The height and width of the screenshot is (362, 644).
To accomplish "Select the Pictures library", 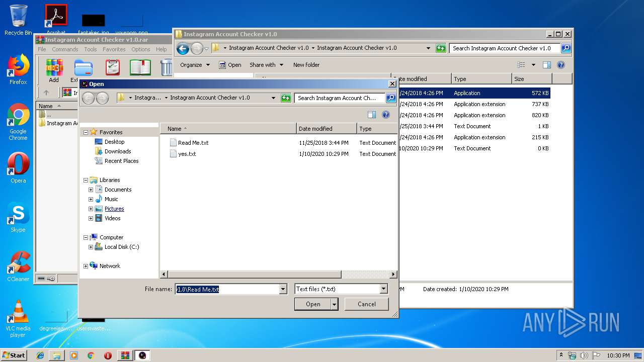I will pyautogui.click(x=114, y=209).
